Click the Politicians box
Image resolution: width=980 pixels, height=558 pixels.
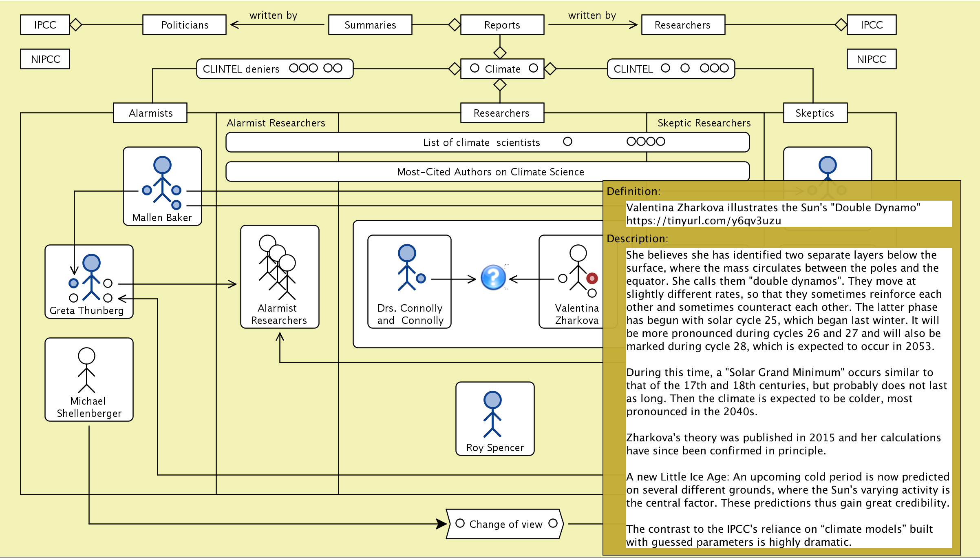(185, 25)
